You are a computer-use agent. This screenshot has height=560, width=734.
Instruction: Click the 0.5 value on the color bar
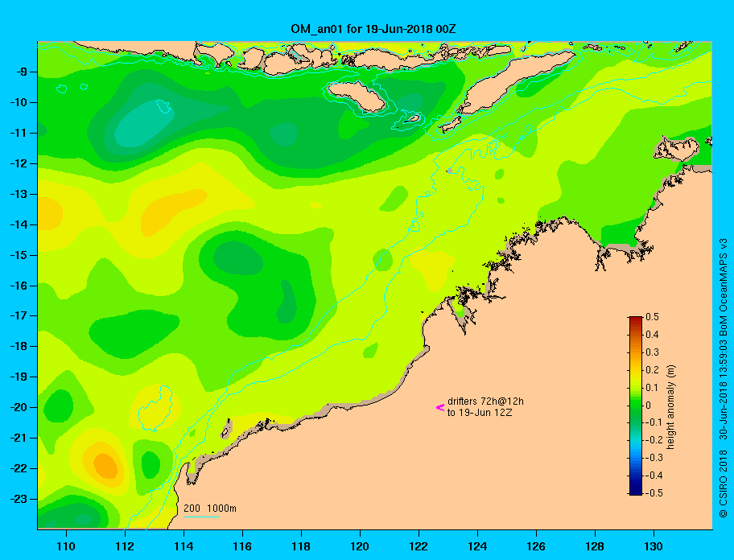click(652, 317)
